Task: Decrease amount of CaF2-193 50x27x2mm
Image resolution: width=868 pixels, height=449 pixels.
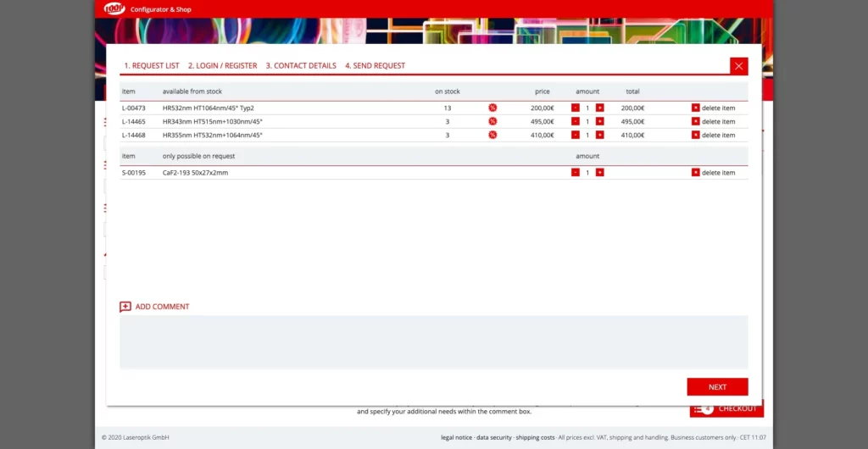Action: (x=576, y=173)
